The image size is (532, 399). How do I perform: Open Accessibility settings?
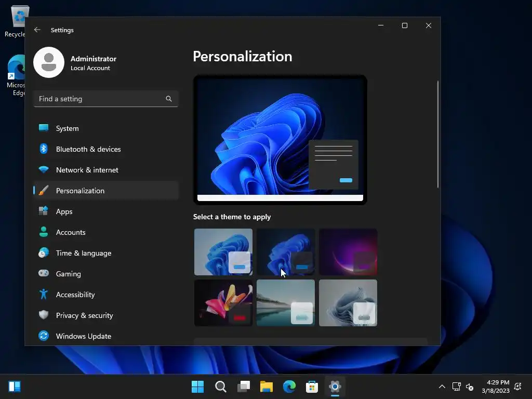(x=106, y=295)
